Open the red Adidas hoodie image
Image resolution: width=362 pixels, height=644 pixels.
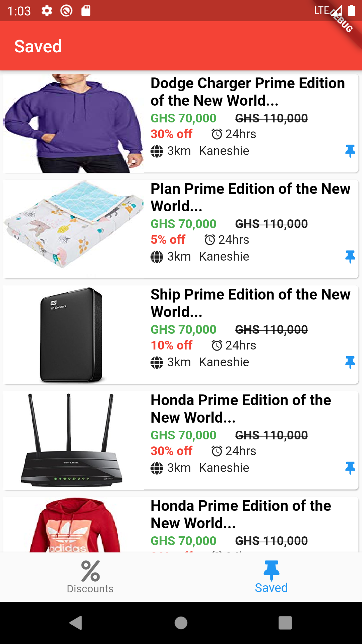pyautogui.click(x=74, y=525)
